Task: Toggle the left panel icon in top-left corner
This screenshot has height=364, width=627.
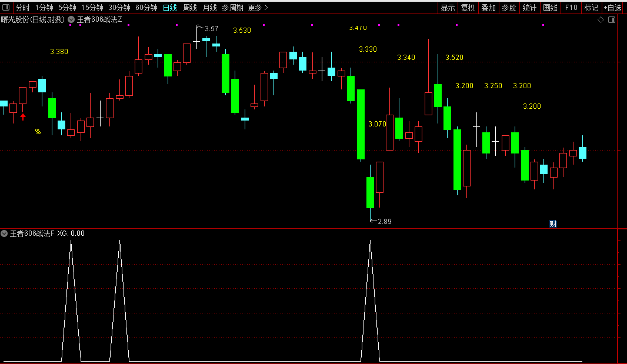Action: pyautogui.click(x=6, y=7)
